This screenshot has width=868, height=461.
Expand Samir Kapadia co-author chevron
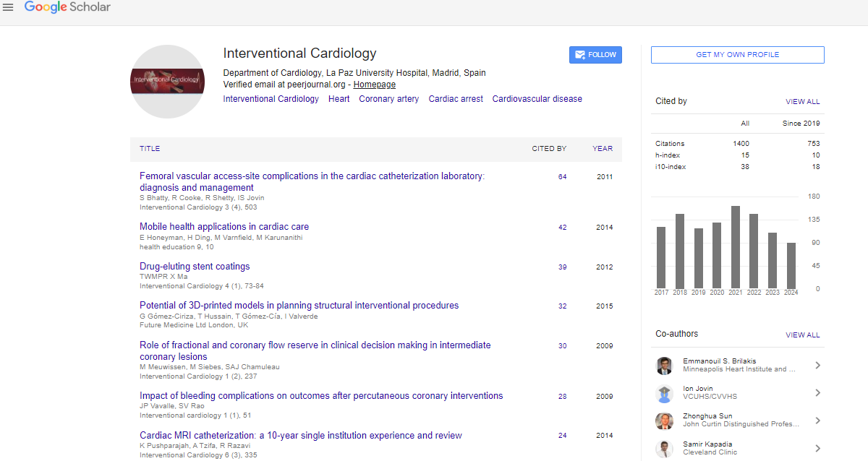(817, 449)
